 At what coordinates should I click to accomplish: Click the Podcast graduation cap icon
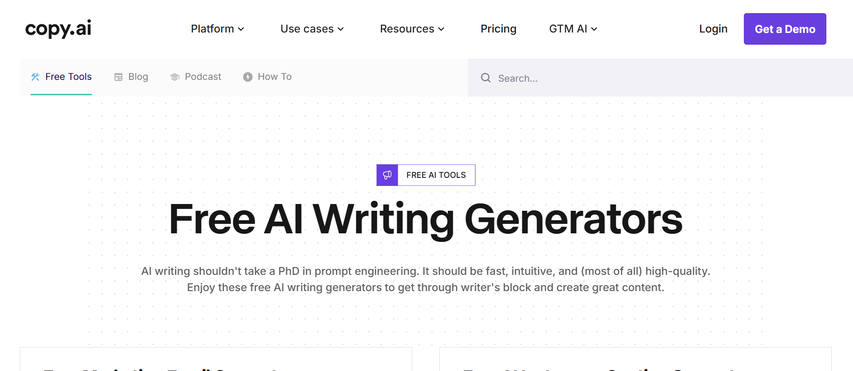(x=175, y=77)
